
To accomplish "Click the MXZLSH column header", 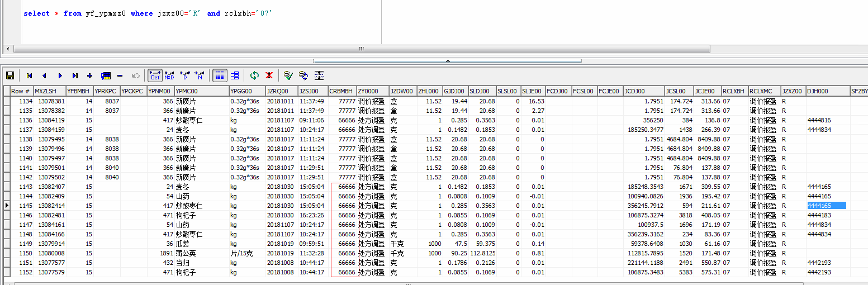I will point(49,91).
